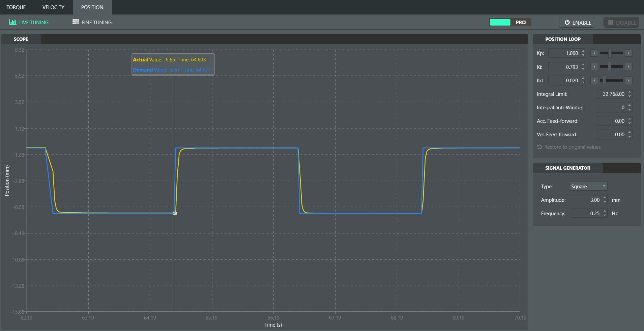Click the Kp slider left arrow
The height and width of the screenshot is (331, 644).
point(594,53)
